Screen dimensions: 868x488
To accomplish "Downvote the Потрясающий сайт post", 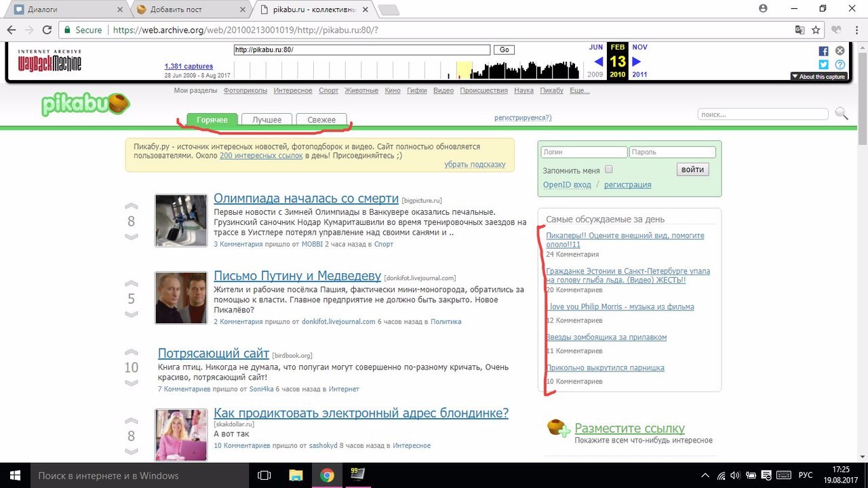I will 132,383.
